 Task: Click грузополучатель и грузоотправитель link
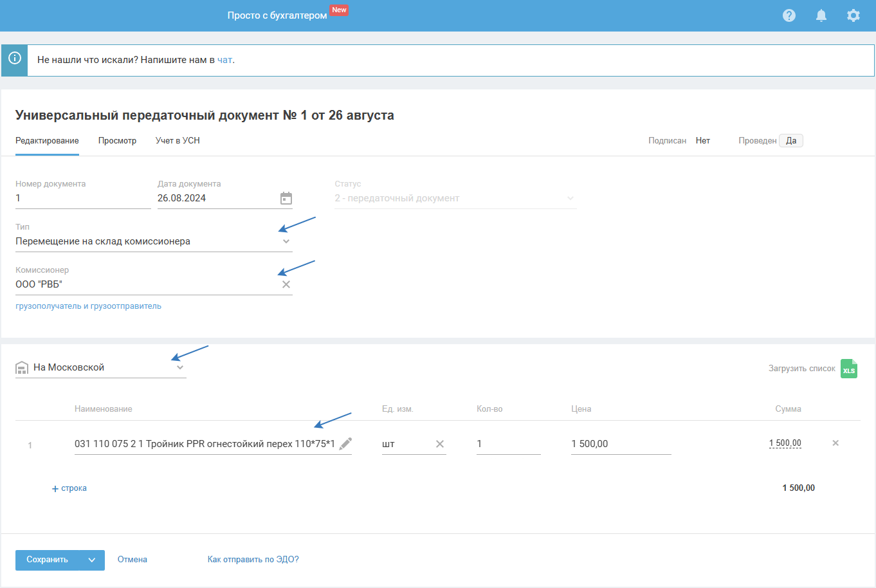tap(88, 306)
